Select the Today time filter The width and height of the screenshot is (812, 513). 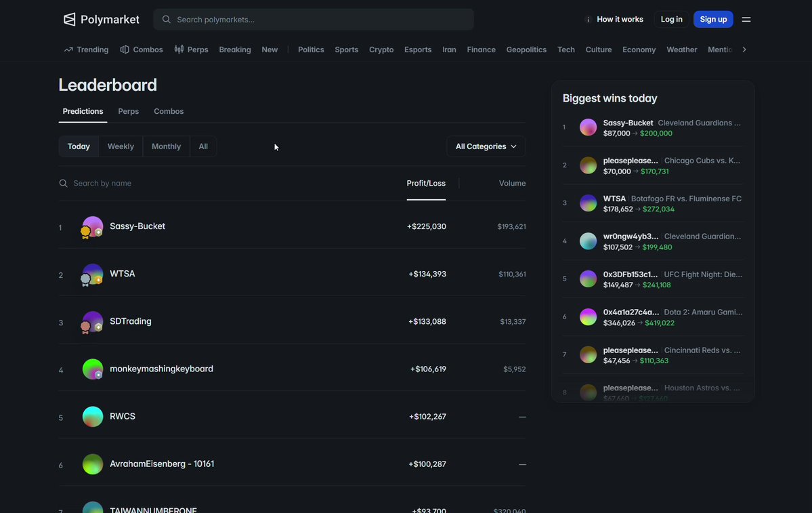click(79, 146)
